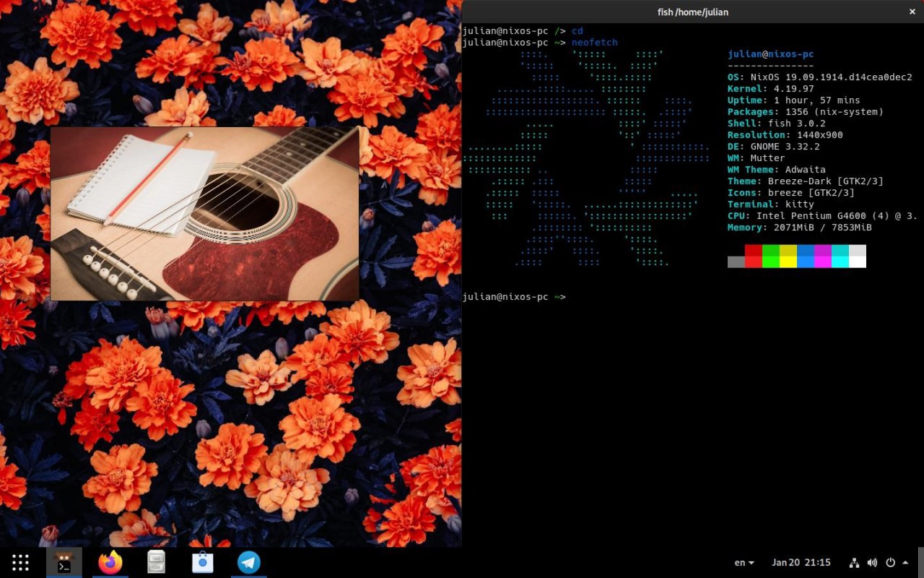Open Telegram from the taskbar
Image resolution: width=924 pixels, height=578 pixels.
click(x=249, y=562)
